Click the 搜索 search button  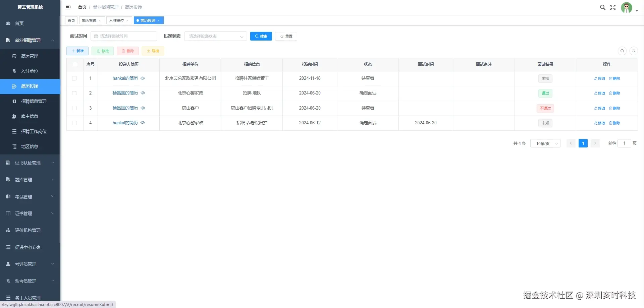tap(261, 36)
